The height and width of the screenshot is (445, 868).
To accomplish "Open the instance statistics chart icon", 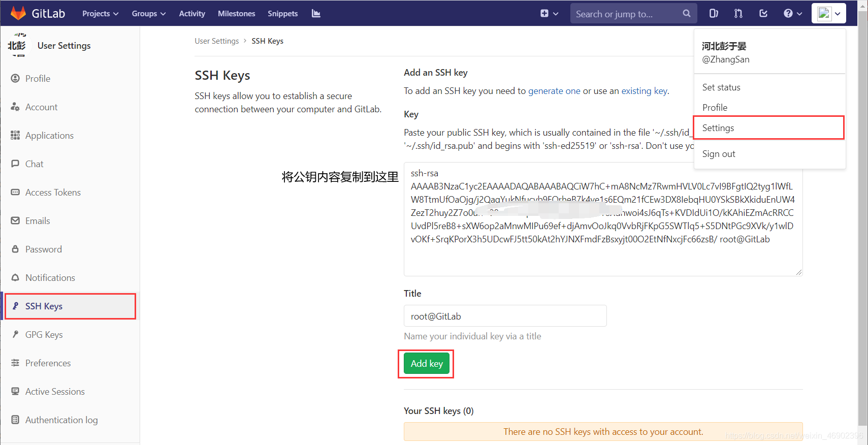I will (316, 13).
